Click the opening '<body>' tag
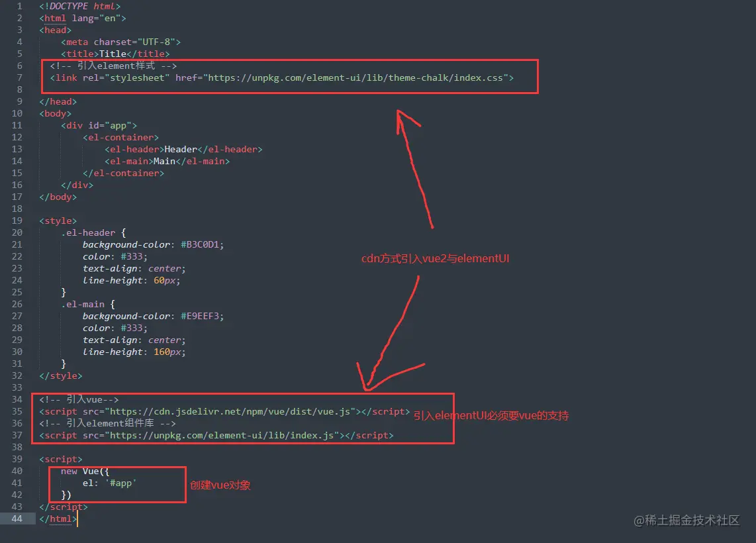This screenshot has width=756, height=543. click(56, 113)
